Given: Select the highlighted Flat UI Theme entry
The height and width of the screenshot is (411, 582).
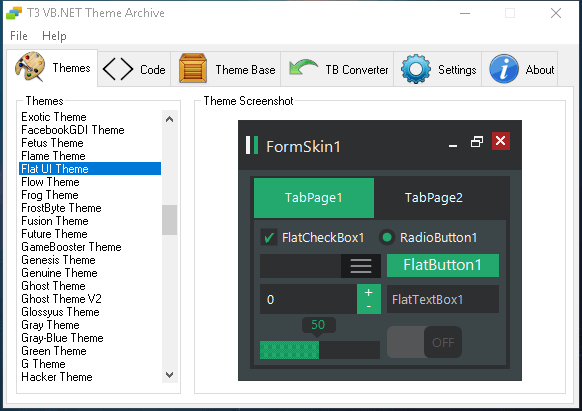Looking at the screenshot, I should (90, 169).
